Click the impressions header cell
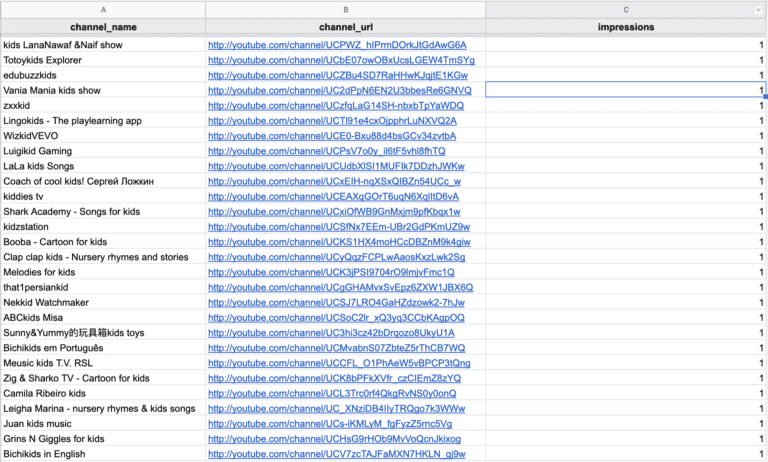The height and width of the screenshot is (462, 768). click(626, 27)
